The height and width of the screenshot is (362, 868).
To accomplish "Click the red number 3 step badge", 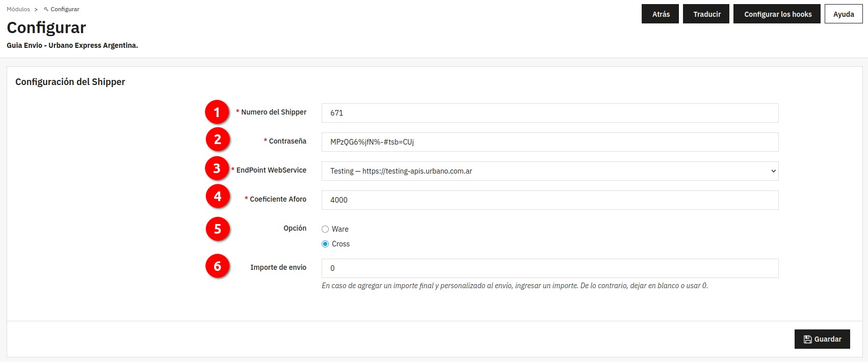I will tap(217, 169).
